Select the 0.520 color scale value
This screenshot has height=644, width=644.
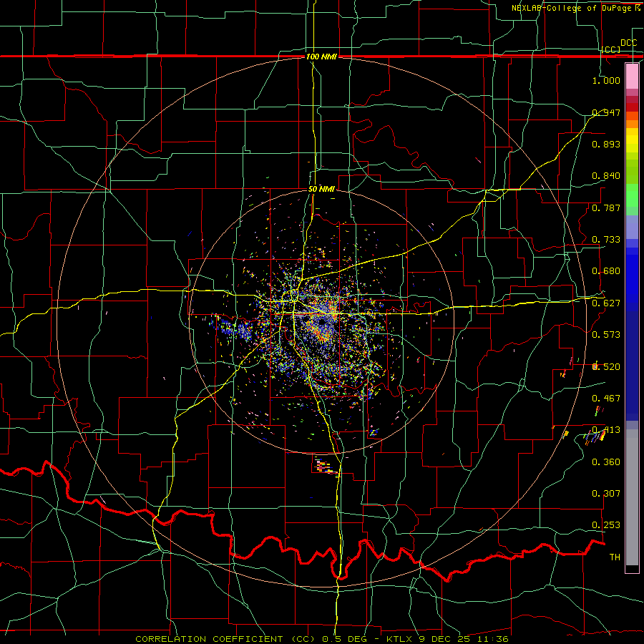click(x=606, y=367)
